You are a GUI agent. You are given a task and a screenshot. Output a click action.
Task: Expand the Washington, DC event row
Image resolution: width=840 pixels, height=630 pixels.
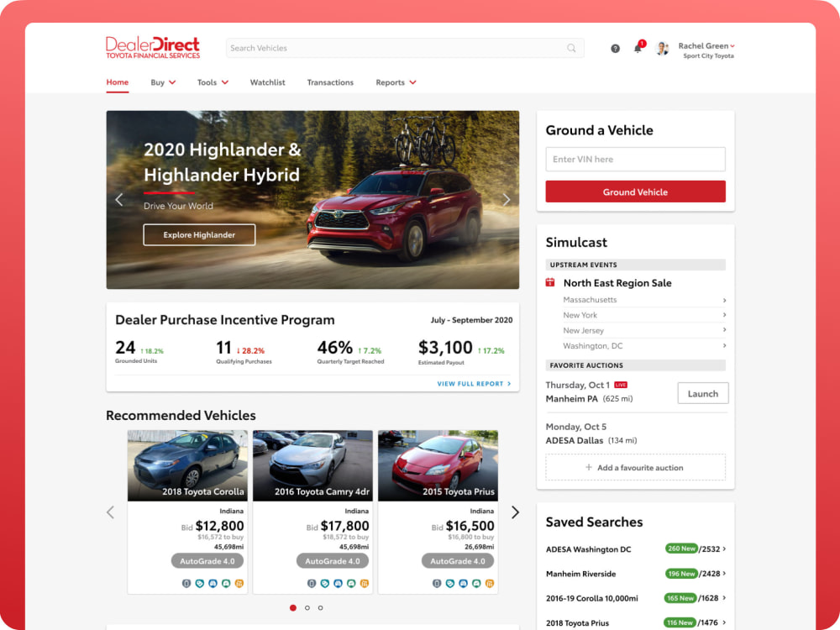pos(644,346)
